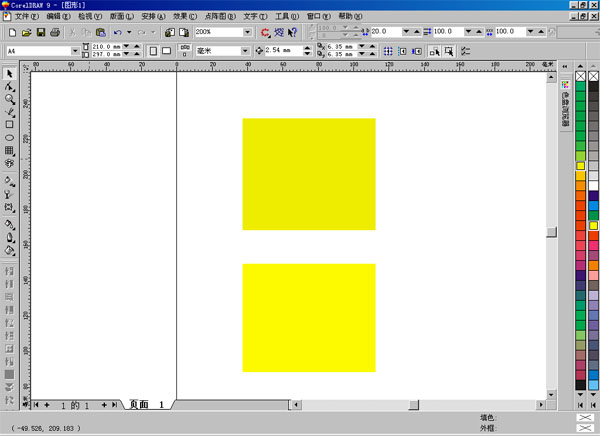Open the 帮助(H) menu
This screenshot has width=600, height=436.
coord(350,16)
